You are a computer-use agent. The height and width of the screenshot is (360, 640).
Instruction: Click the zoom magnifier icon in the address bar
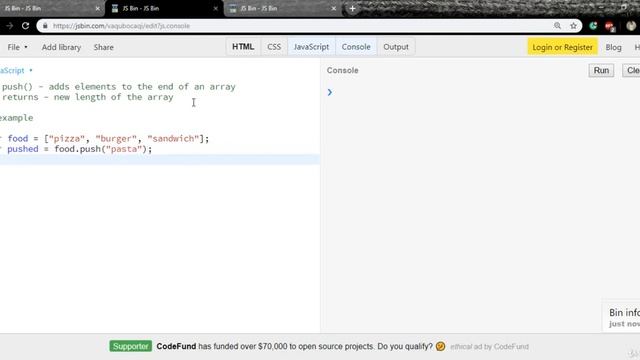(x=558, y=26)
